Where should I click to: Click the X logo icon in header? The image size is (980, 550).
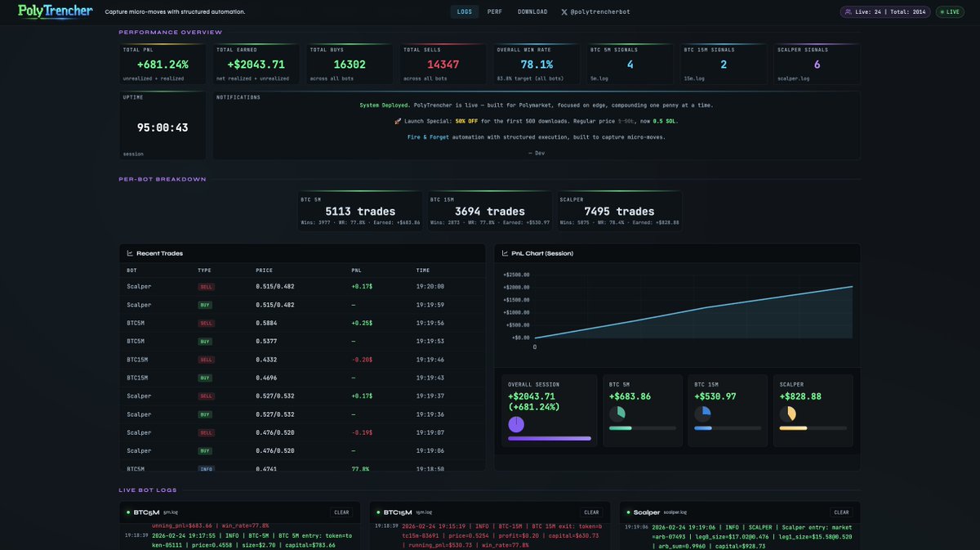point(564,12)
